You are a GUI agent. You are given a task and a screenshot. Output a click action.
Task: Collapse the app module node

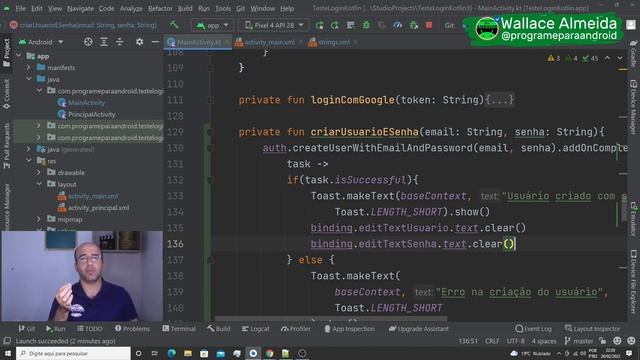coord(19,56)
